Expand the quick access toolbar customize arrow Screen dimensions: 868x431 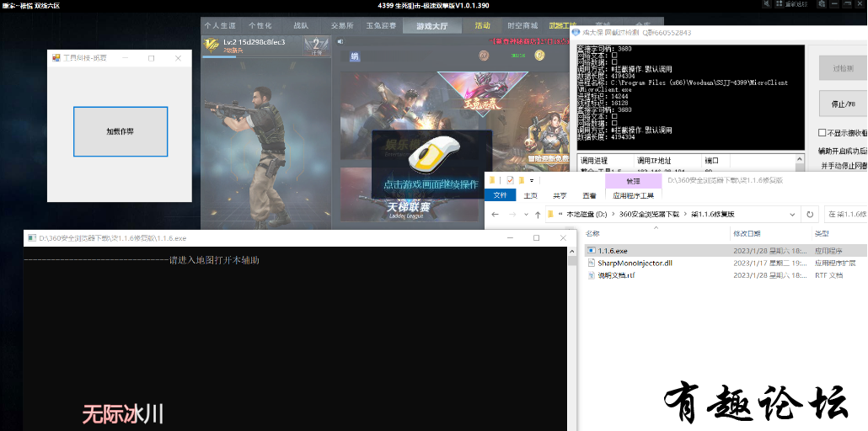click(532, 180)
